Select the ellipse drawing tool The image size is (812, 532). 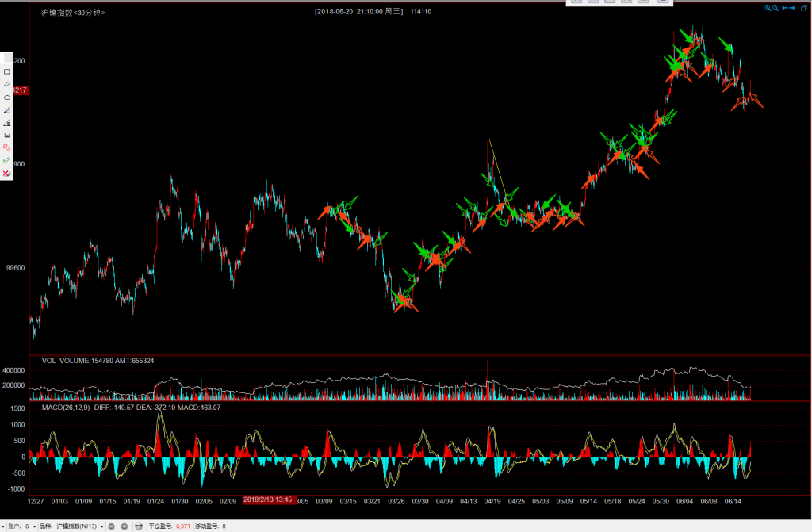point(7,97)
